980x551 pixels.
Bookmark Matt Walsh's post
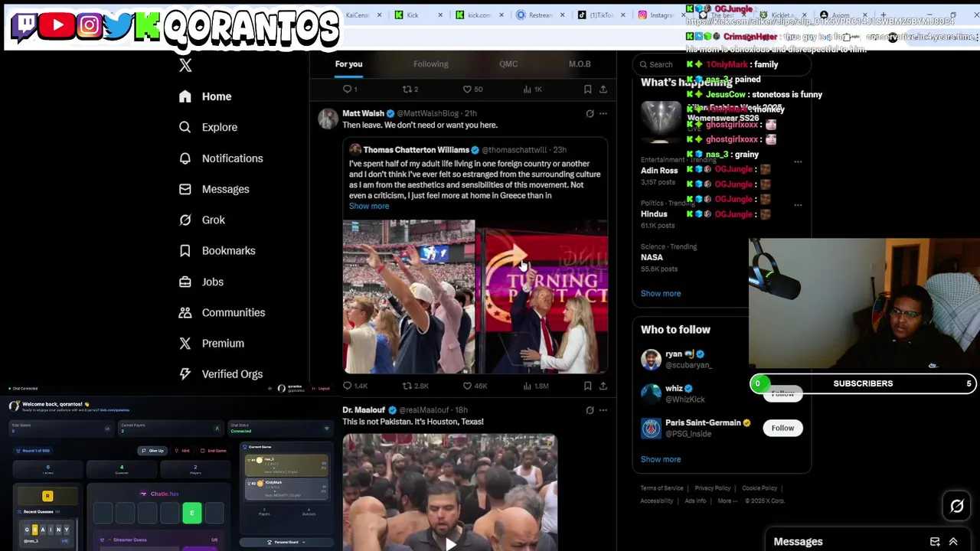point(587,386)
